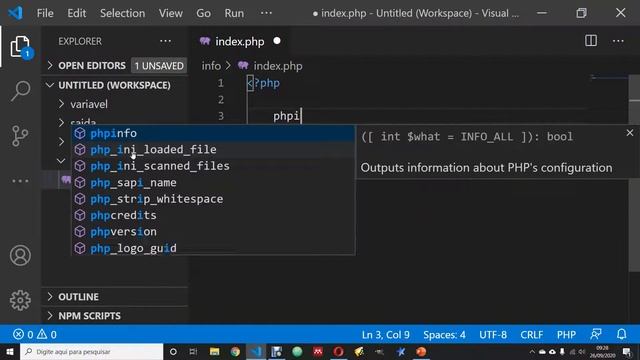The image size is (640, 360).
Task: Select phpversion suggestion
Action: pos(214,231)
